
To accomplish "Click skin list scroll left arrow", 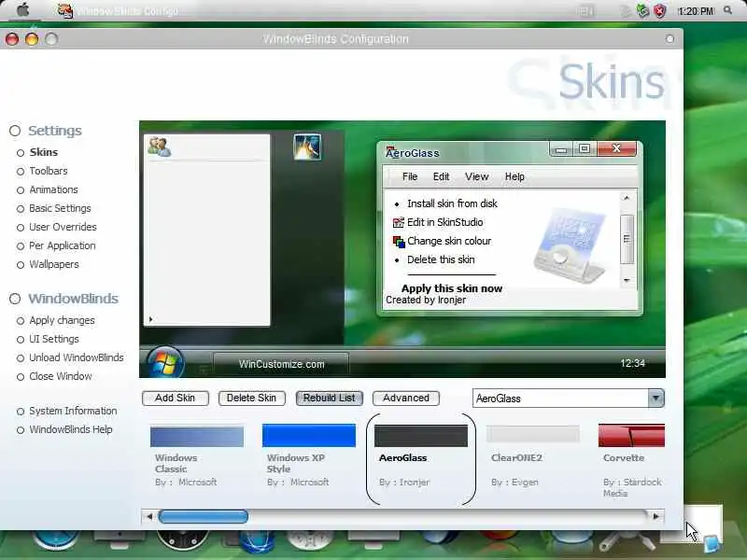I will 149,516.
